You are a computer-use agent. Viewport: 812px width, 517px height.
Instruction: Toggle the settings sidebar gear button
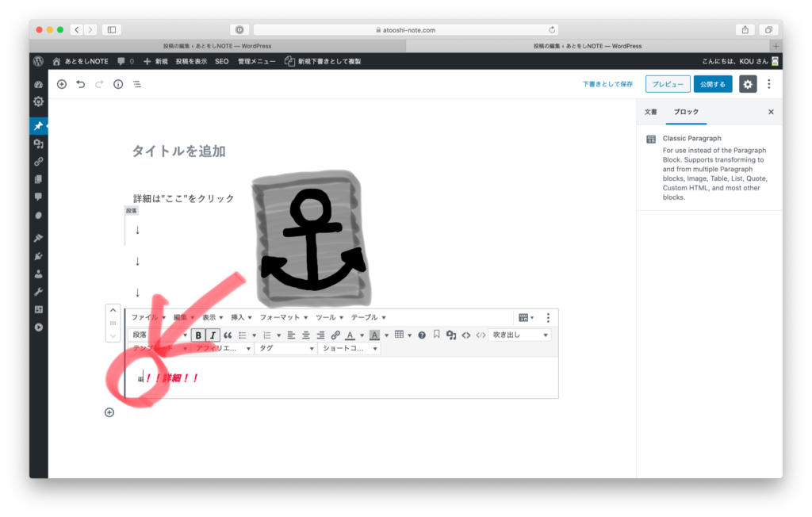pos(748,84)
